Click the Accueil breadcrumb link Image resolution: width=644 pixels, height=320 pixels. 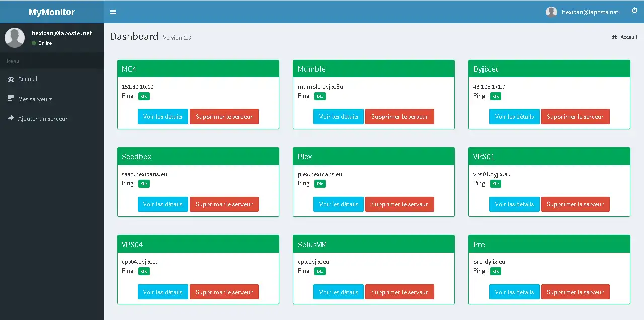629,37
